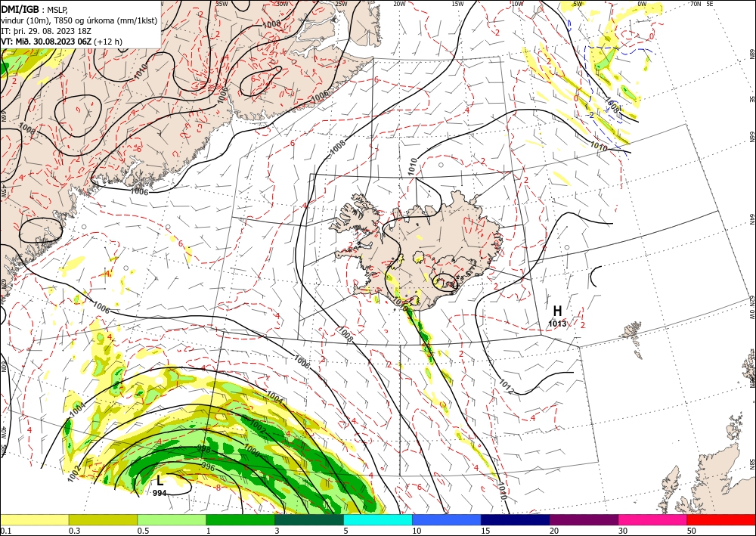Click the 'L' low pressure marker
Image resolution: width=756 pixels, height=536 pixels.
pos(160,480)
